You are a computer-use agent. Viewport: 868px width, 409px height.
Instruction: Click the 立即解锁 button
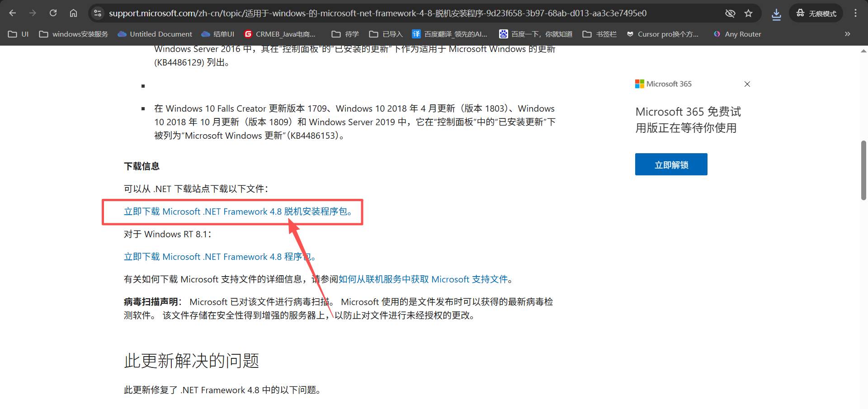coord(671,165)
